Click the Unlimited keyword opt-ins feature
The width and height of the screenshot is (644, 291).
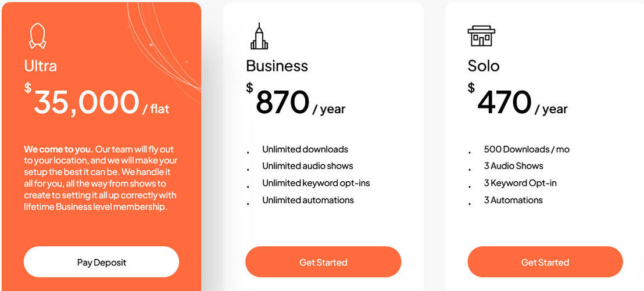click(316, 183)
